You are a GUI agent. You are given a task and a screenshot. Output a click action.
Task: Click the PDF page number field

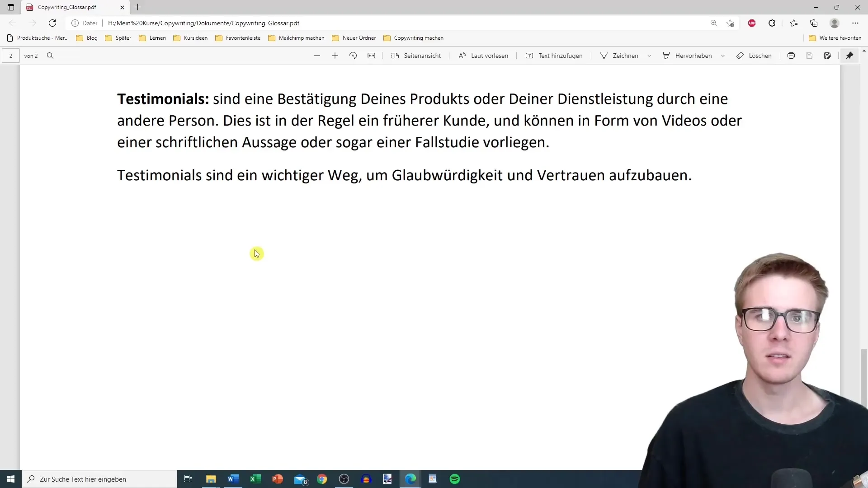pos(11,56)
